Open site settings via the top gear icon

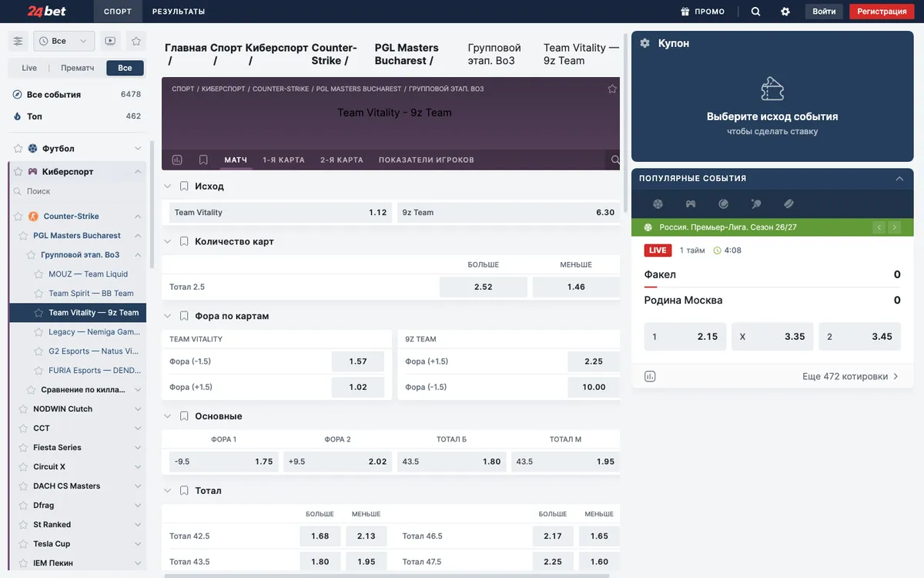tap(785, 12)
